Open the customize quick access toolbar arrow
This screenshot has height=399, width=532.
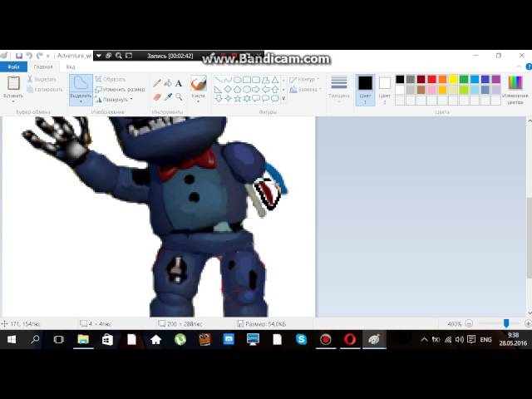click(48, 56)
